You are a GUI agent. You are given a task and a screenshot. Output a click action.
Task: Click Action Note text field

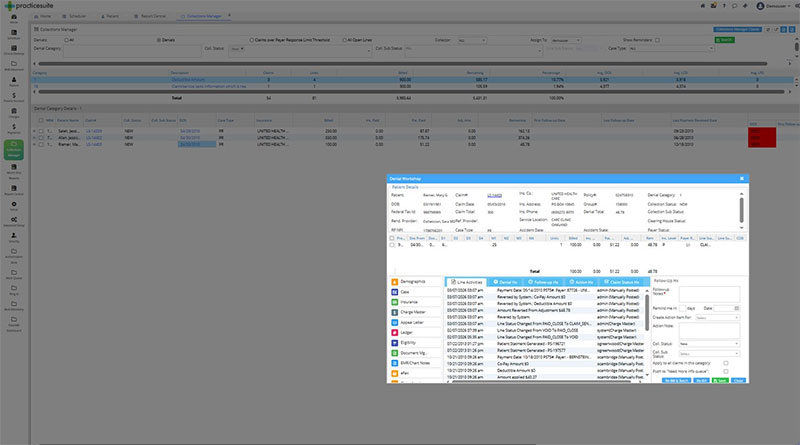(x=709, y=331)
